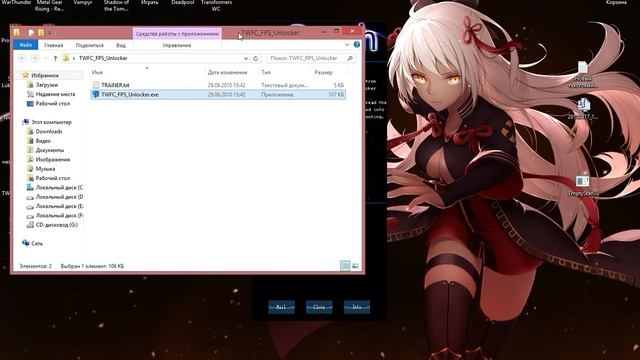
Task: Select the new text document desktop icon
Action: click(583, 74)
